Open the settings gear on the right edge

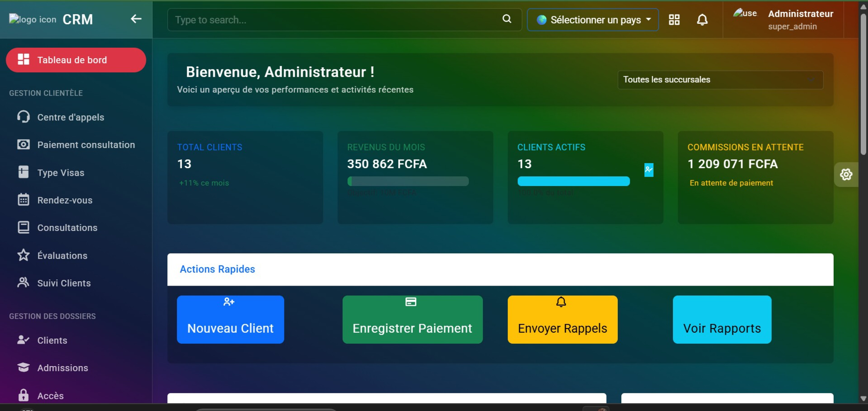pyautogui.click(x=846, y=175)
